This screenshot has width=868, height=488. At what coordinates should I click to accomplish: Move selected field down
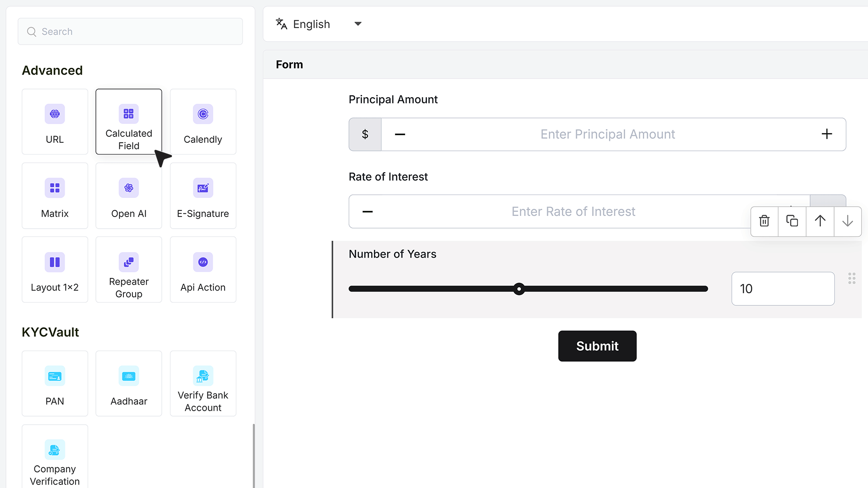click(848, 221)
